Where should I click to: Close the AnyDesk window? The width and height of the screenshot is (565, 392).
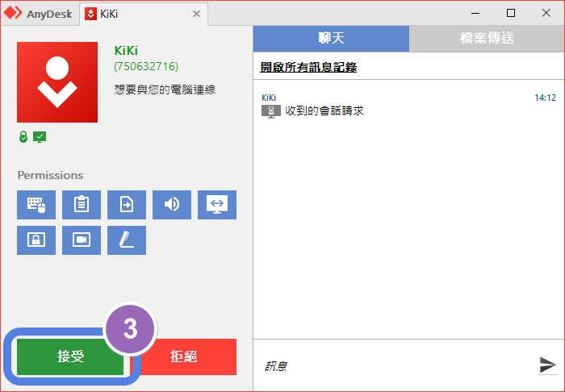pyautogui.click(x=546, y=14)
